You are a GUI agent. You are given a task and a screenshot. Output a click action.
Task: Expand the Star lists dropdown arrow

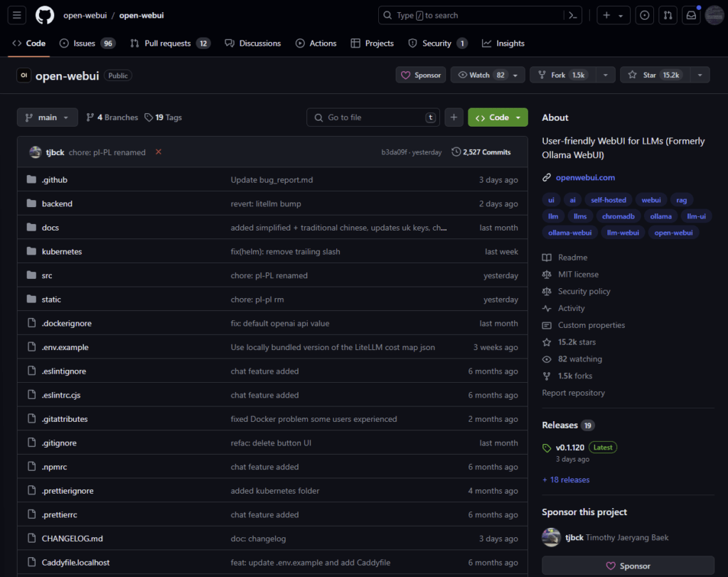[x=700, y=75]
